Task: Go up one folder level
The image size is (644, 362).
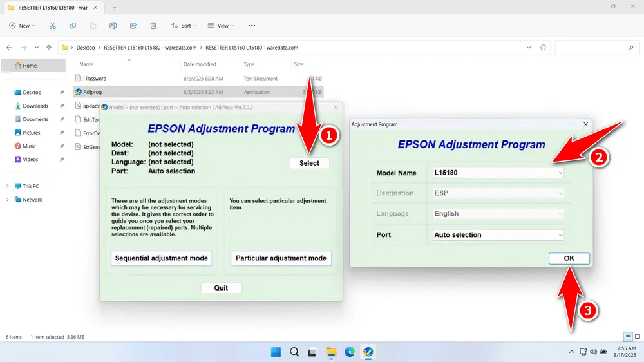Action: click(49, 48)
